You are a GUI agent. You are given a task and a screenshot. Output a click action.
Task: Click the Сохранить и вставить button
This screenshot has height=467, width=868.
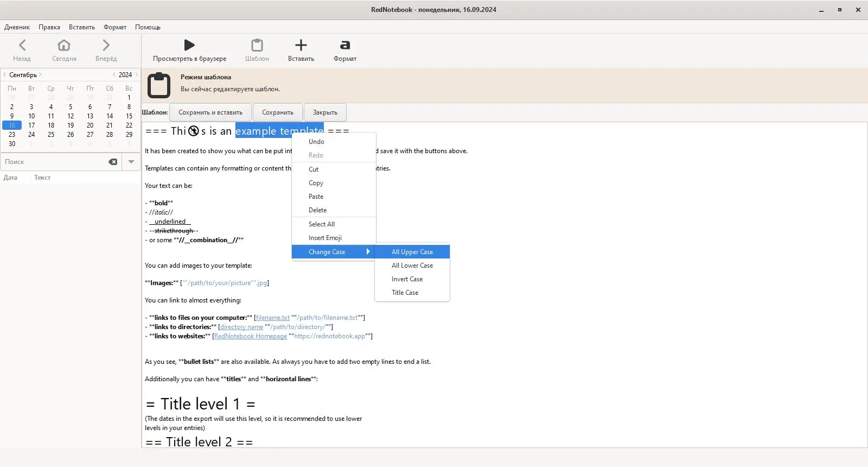(210, 112)
